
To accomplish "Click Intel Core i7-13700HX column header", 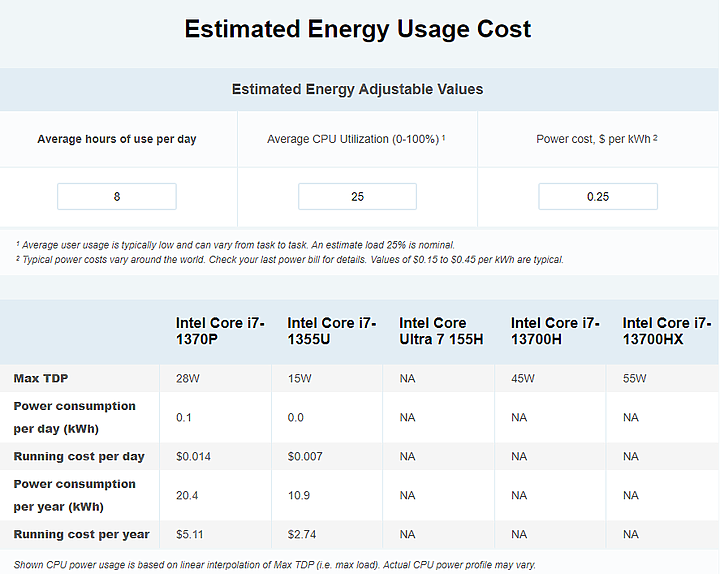I will (667, 331).
